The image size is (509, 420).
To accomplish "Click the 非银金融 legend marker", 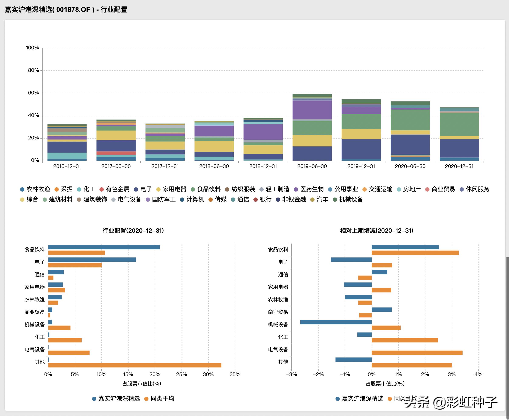I will click(278, 200).
